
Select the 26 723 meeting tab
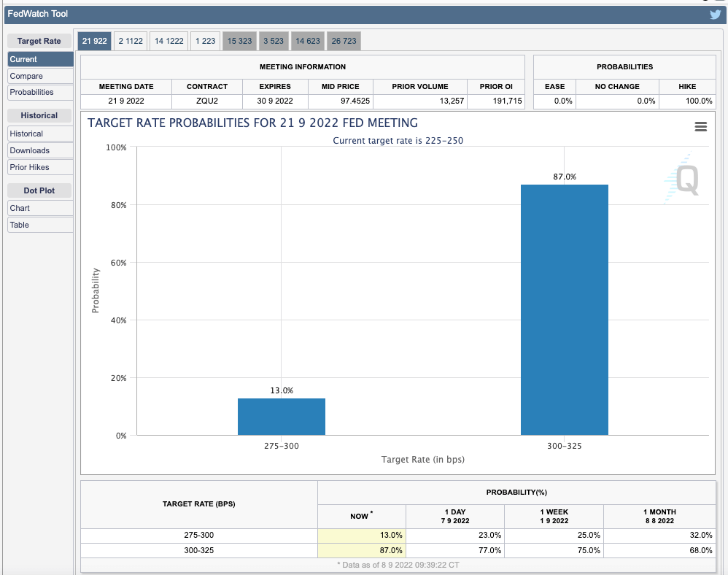[344, 41]
